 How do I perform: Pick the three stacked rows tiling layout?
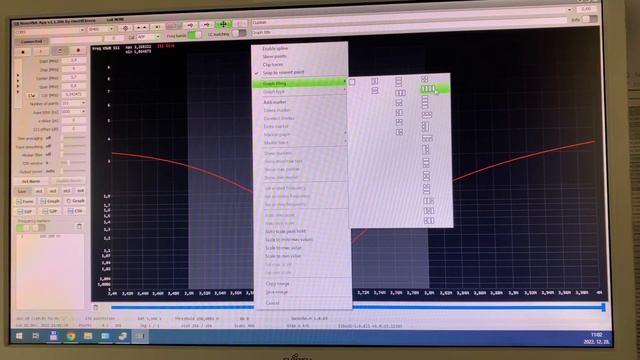click(398, 82)
